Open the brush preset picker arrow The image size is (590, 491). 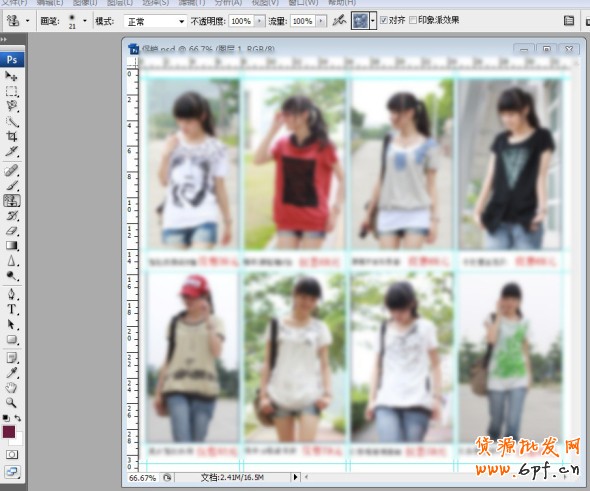click(85, 21)
